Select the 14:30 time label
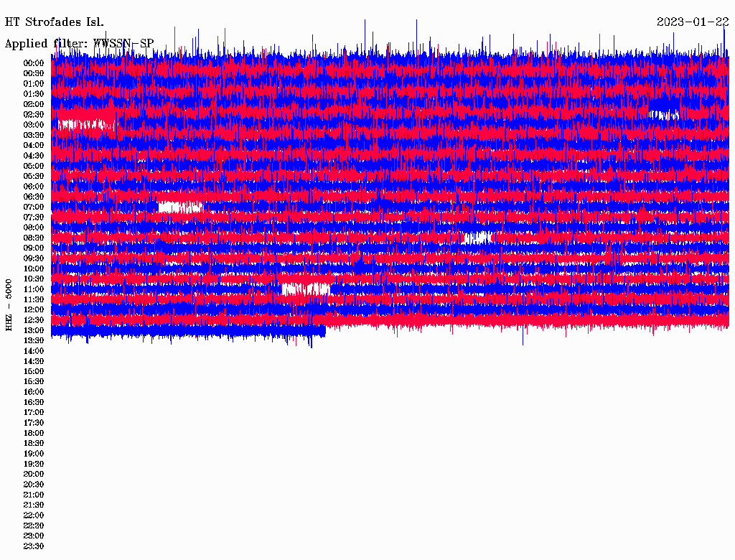 pyautogui.click(x=34, y=361)
